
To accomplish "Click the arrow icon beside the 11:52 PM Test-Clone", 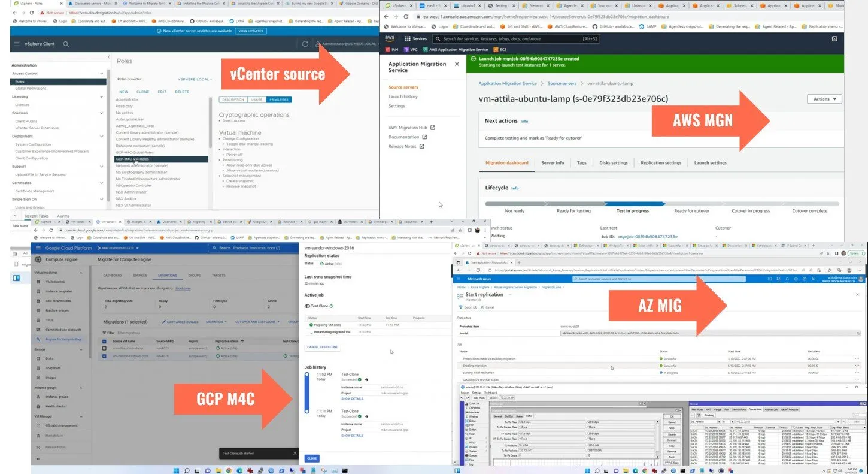I will (x=366, y=379).
